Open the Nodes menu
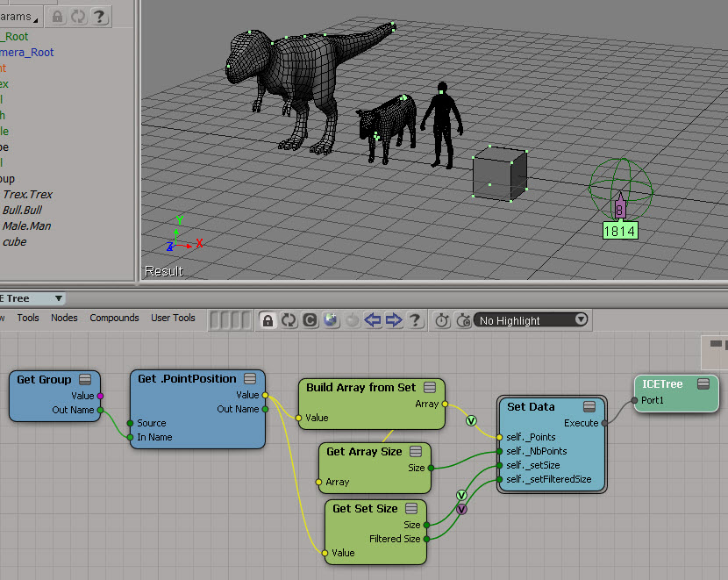 [64, 318]
